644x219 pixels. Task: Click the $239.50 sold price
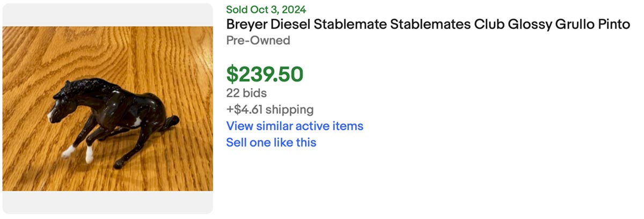[265, 74]
